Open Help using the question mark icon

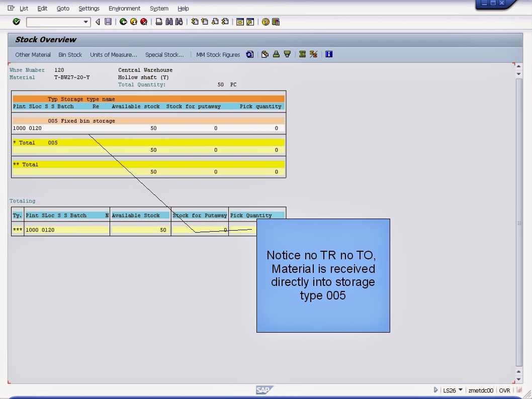tap(266, 22)
